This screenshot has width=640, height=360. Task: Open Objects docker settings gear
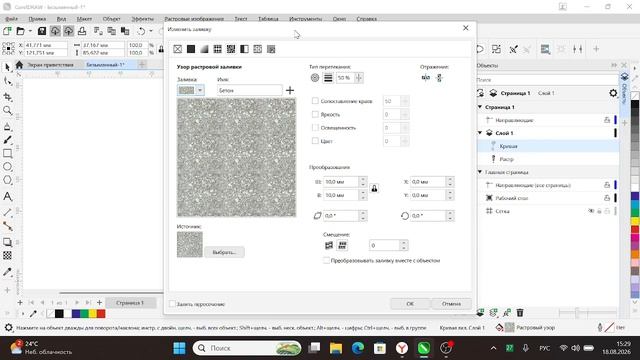[x=613, y=93]
